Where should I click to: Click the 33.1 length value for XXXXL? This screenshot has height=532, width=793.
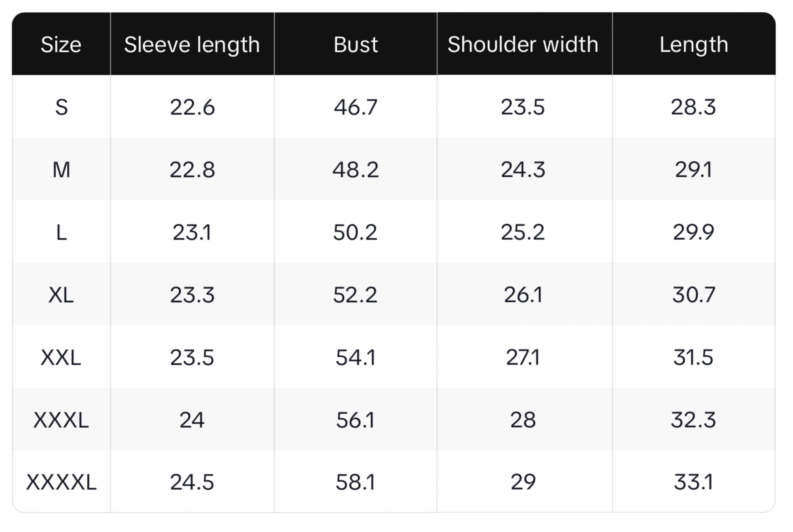(694, 482)
